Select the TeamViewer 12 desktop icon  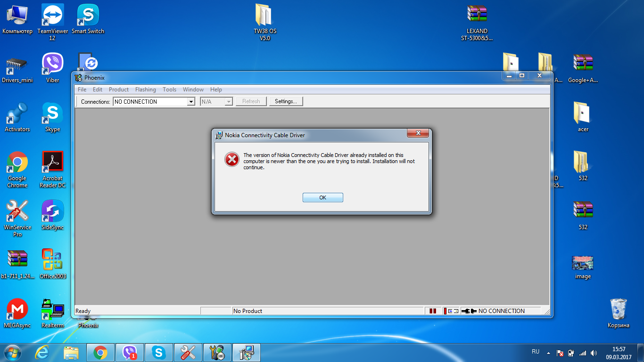click(x=52, y=22)
